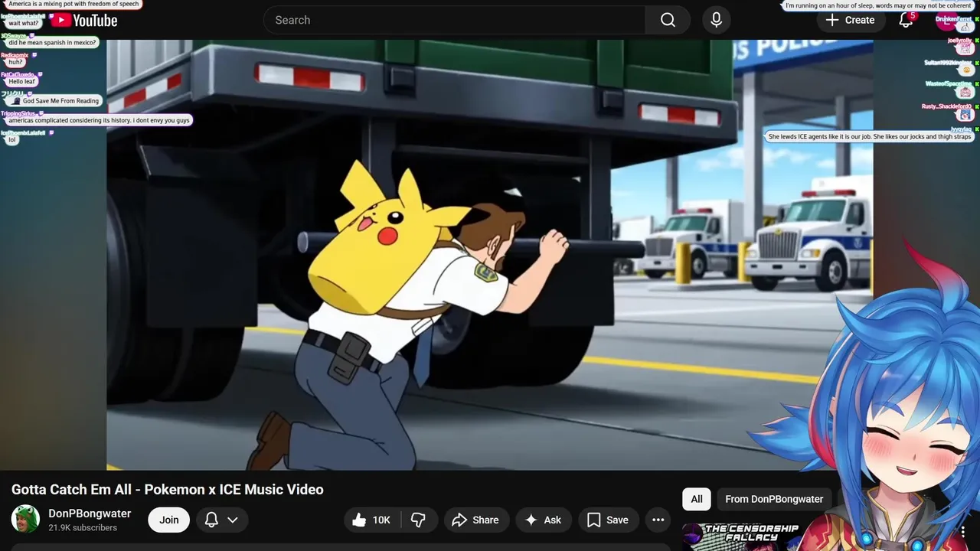Image resolution: width=980 pixels, height=551 pixels.
Task: Dislike the video with thumbs down
Action: 418,520
